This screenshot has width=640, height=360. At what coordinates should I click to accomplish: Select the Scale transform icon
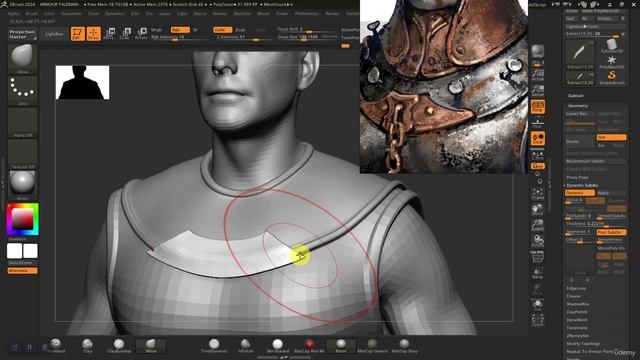(125, 34)
